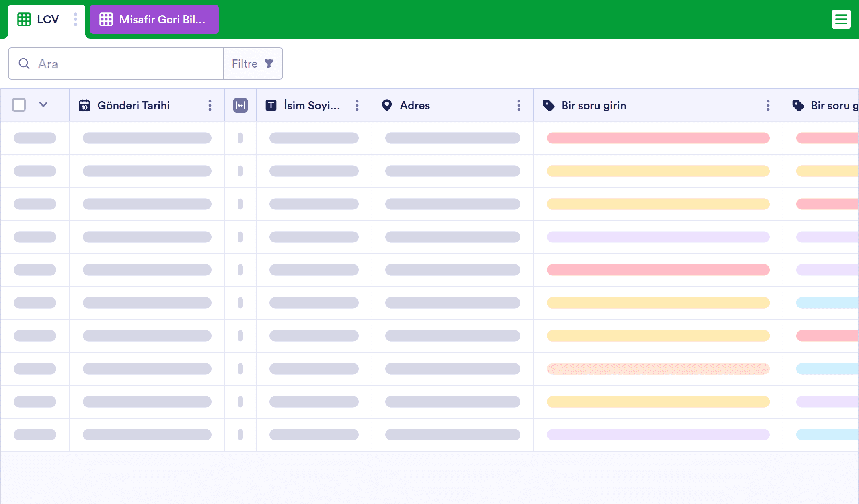Click the LCV table grid icon
This screenshot has width=859, height=504.
pyautogui.click(x=24, y=19)
